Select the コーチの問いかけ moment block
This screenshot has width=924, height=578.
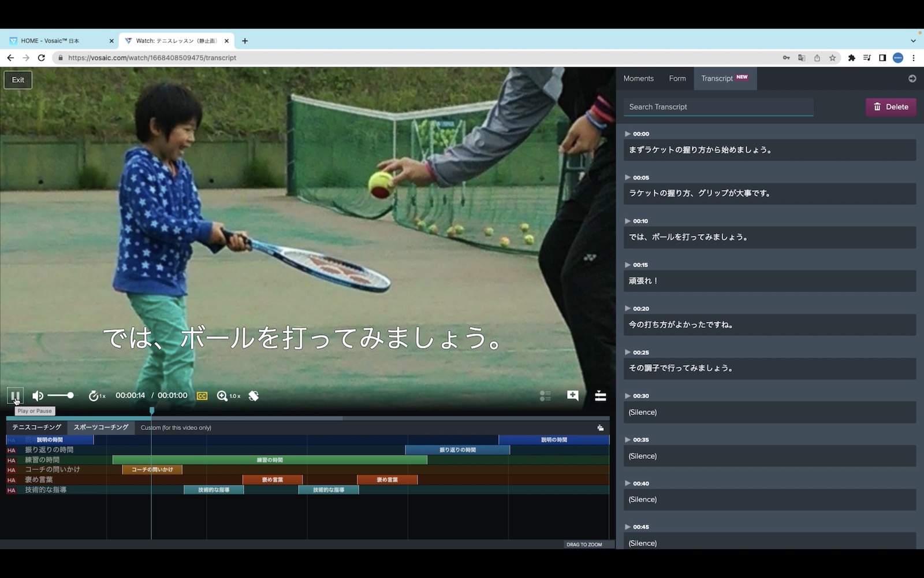152,470
